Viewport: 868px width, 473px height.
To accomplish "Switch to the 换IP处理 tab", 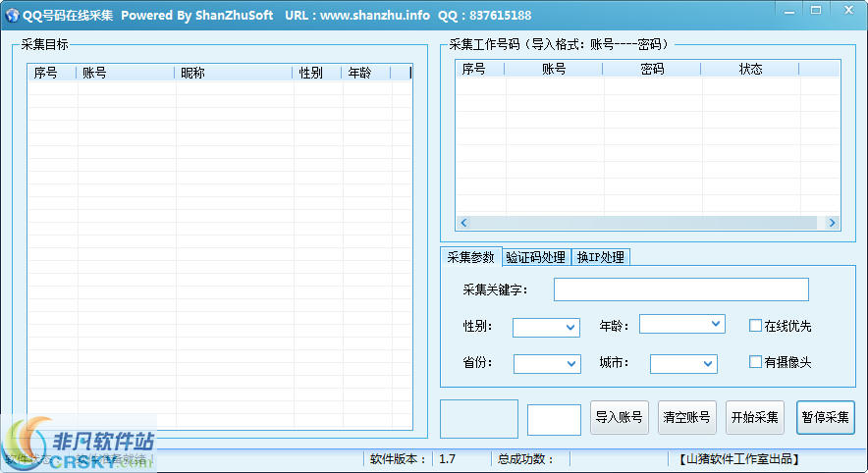I will 601,257.
